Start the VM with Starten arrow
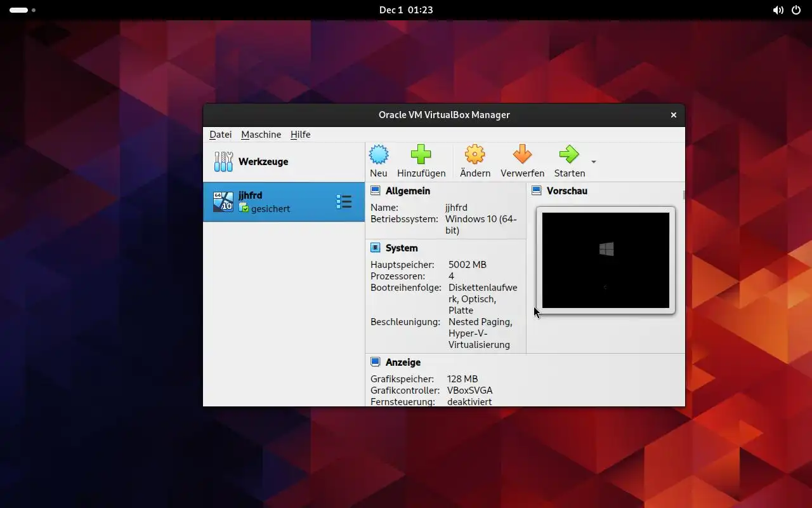Image resolution: width=812 pixels, height=508 pixels. coord(569,154)
